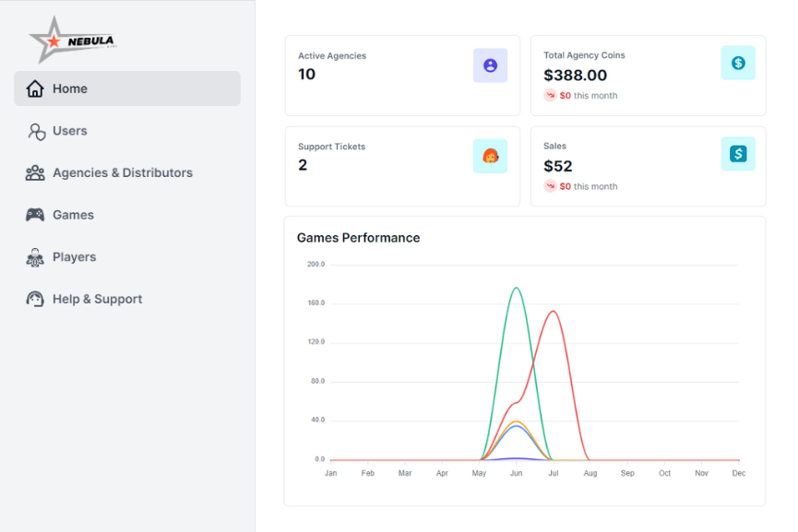
Task: Click the Agencies & Distributors group icon
Action: pos(35,173)
